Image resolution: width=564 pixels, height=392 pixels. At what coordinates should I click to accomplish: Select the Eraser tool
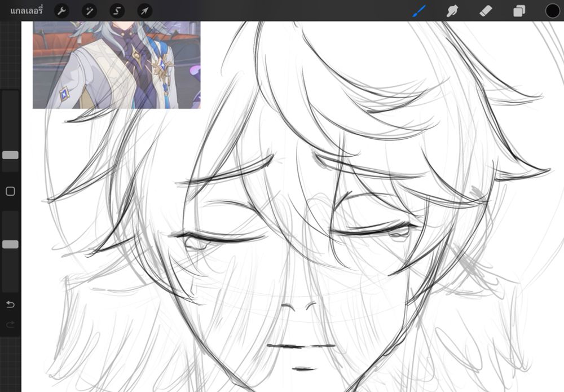click(x=486, y=11)
